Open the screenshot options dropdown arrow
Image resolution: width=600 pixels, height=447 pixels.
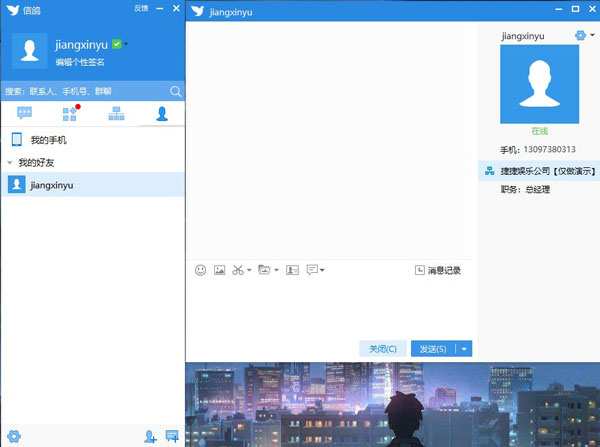249,271
